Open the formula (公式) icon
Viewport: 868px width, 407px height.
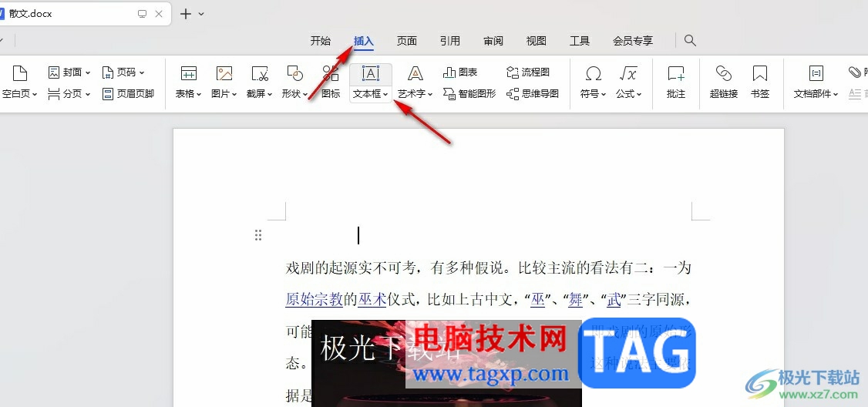[x=629, y=74]
